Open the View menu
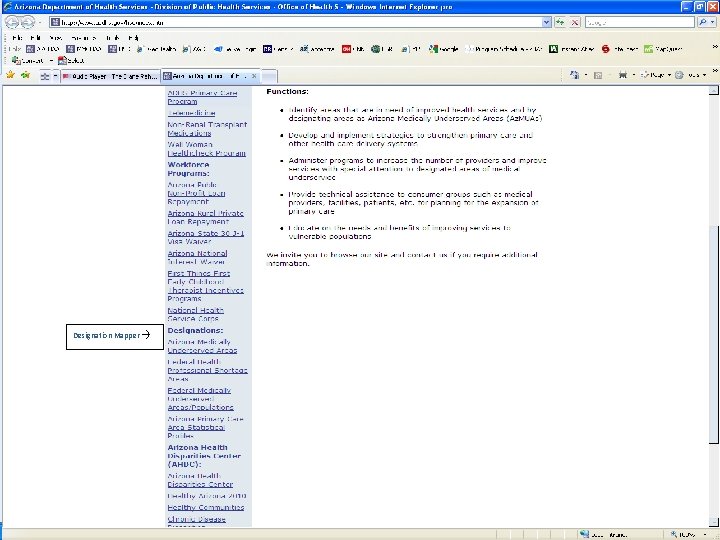Viewport: 720px width, 540px height. [x=55, y=38]
